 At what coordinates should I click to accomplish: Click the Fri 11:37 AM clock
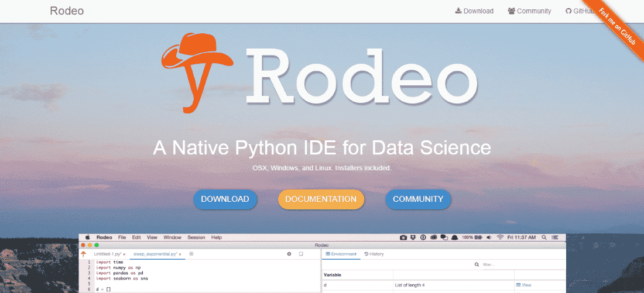522,237
